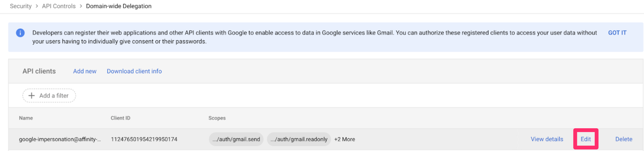Click Domain-wide Delegation breadcrumb title
Screen dimensions: 644x151
coord(119,6)
